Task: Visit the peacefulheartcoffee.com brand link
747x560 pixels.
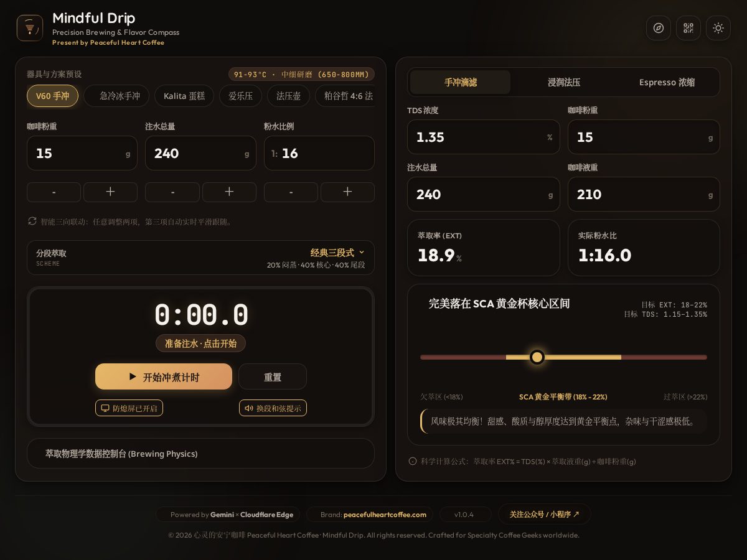Action: (x=385, y=515)
